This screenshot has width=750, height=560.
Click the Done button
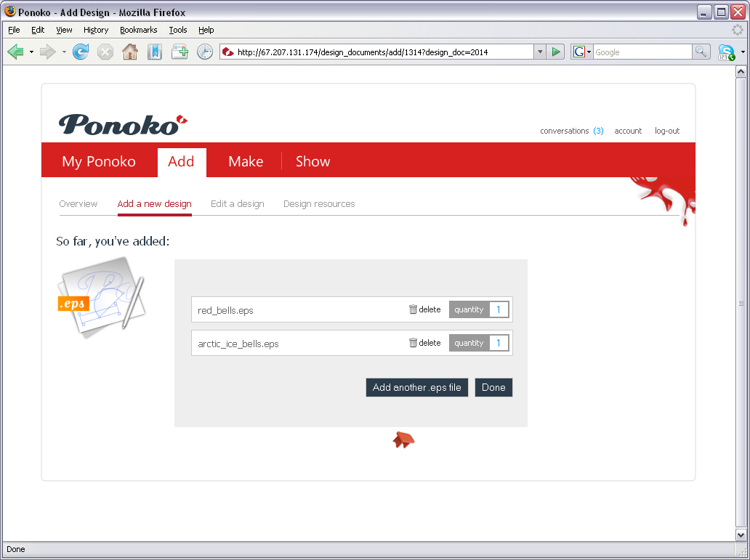coord(493,387)
